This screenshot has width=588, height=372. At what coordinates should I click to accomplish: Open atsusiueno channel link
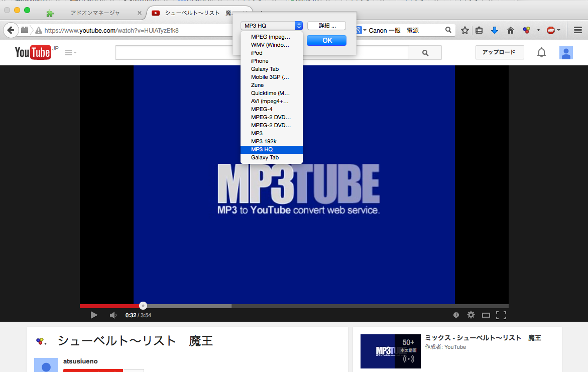pyautogui.click(x=80, y=361)
